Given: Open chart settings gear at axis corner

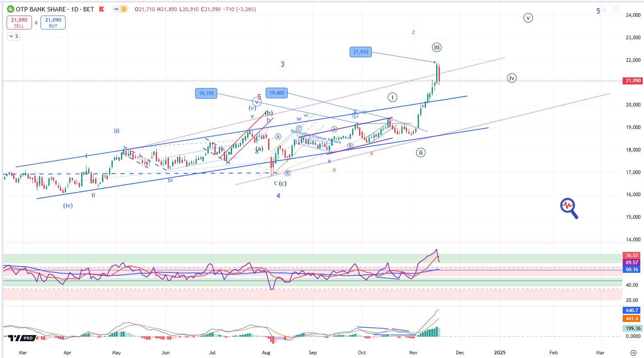Looking at the screenshot, I should point(633,353).
